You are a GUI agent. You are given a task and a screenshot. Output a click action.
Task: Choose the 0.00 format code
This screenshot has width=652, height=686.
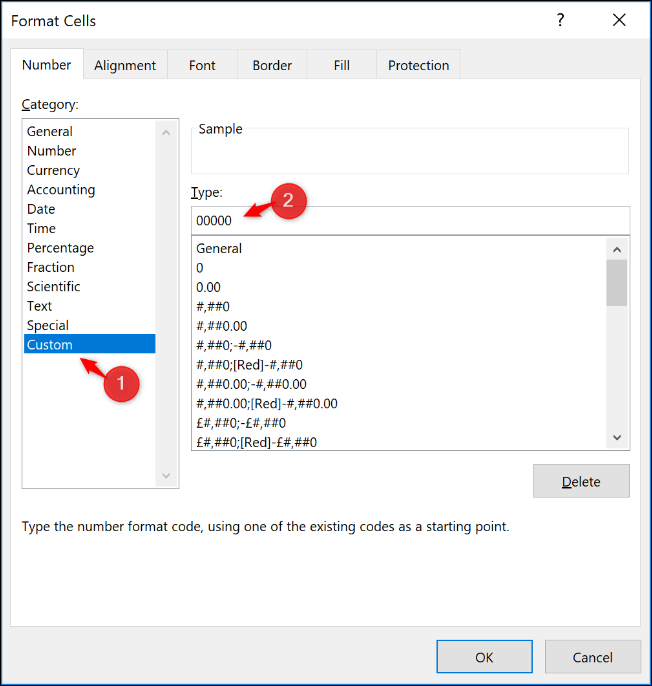coord(208,287)
